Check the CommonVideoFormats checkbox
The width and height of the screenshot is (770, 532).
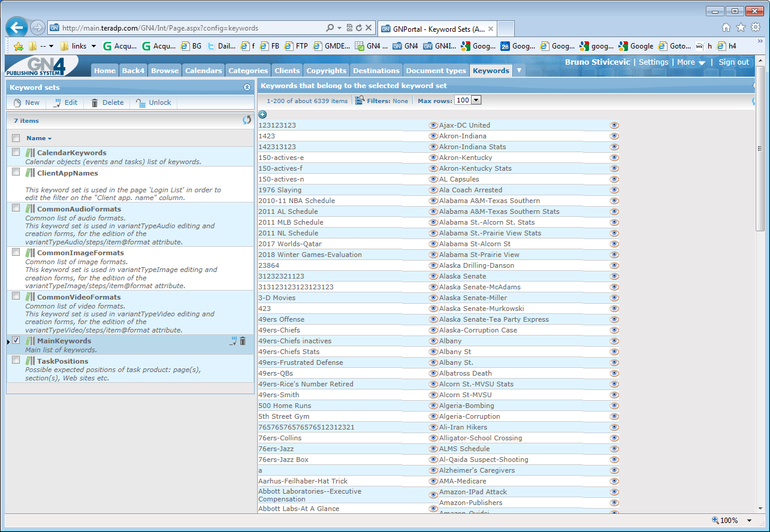point(16,296)
